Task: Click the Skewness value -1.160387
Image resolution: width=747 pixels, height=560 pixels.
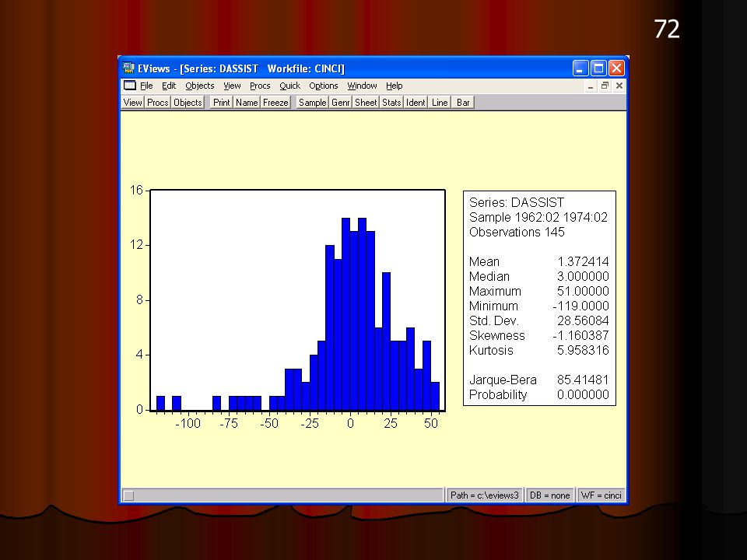Action: click(580, 335)
